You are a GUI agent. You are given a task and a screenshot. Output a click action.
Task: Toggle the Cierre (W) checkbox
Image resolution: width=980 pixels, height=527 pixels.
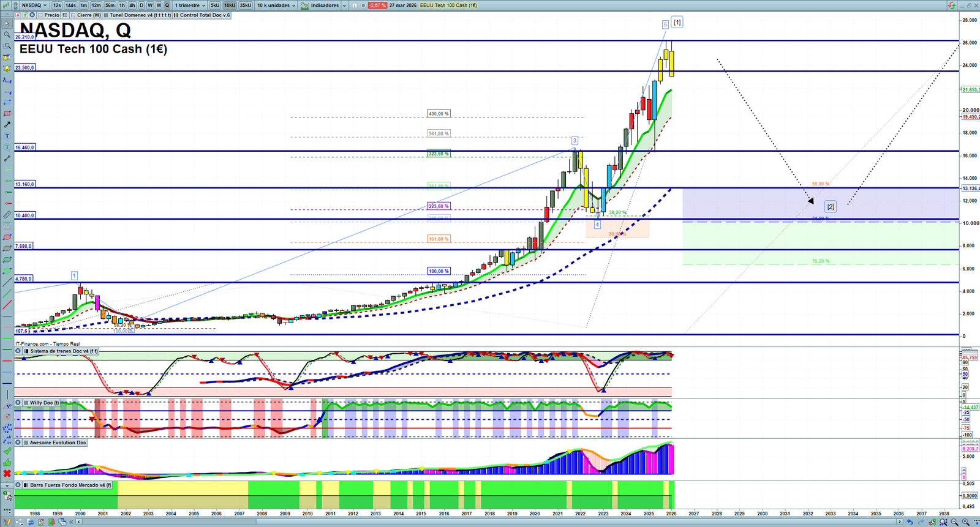click(x=73, y=15)
